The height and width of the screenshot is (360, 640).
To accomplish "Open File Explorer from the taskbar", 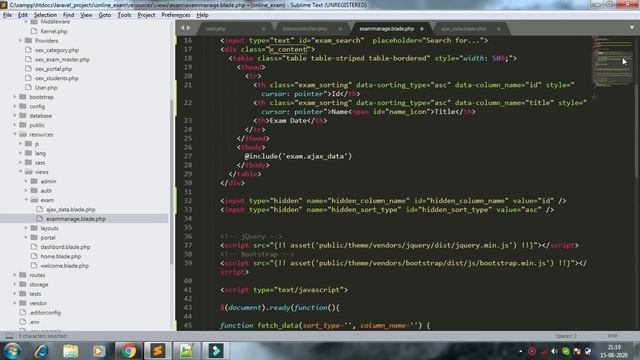I will (x=70, y=351).
